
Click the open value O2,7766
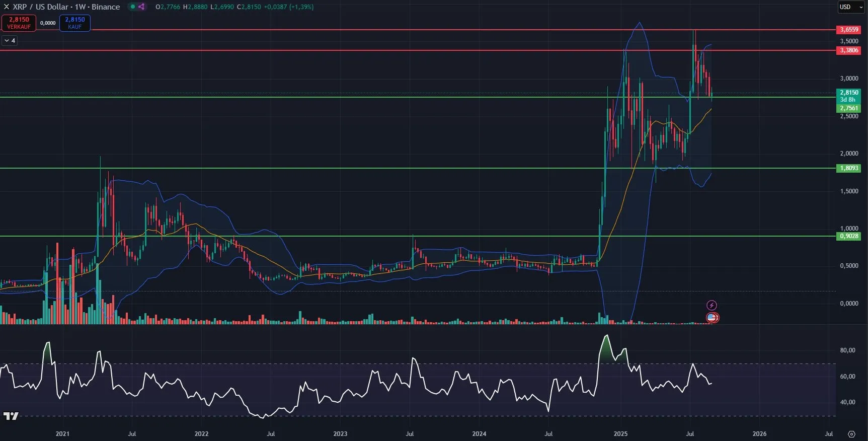click(168, 7)
